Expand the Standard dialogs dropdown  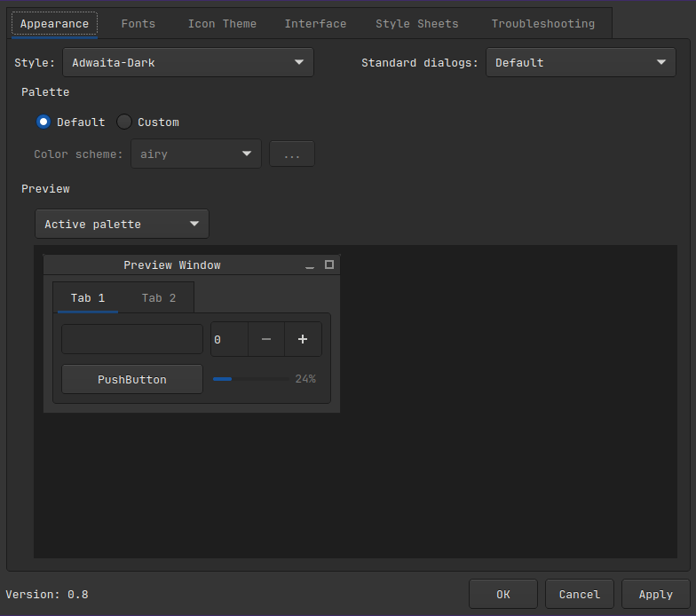coord(581,63)
